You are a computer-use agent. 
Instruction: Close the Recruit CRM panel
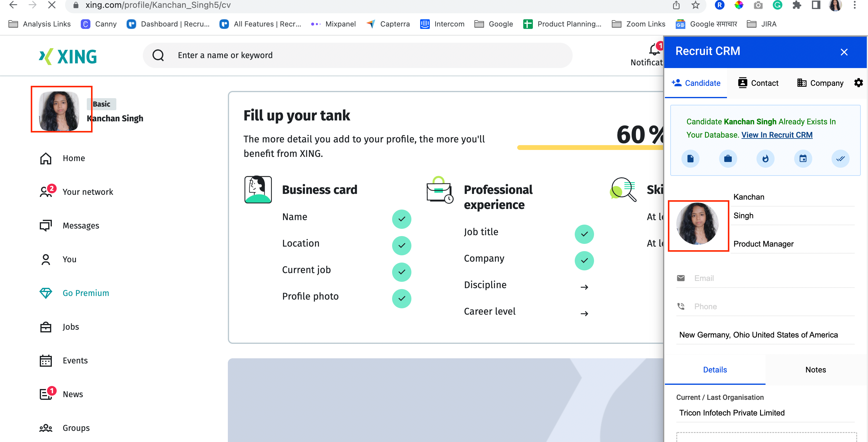[x=844, y=52]
